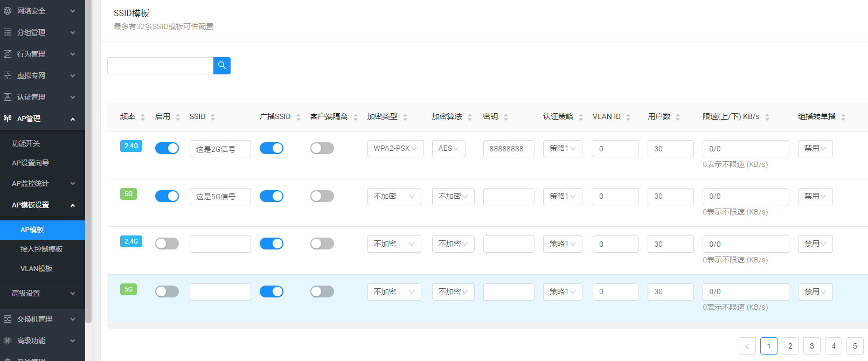
Task: Sort by 组播转单播 column arrows
Action: pyautogui.click(x=843, y=117)
